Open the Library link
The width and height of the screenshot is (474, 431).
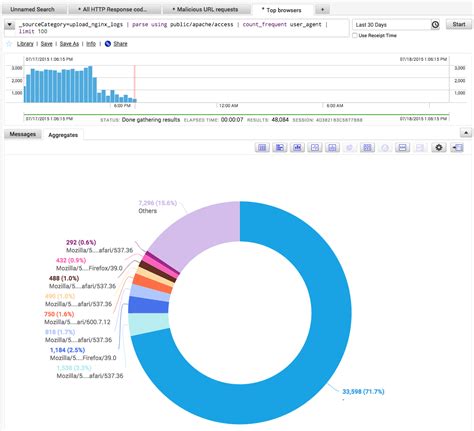pyautogui.click(x=25, y=44)
